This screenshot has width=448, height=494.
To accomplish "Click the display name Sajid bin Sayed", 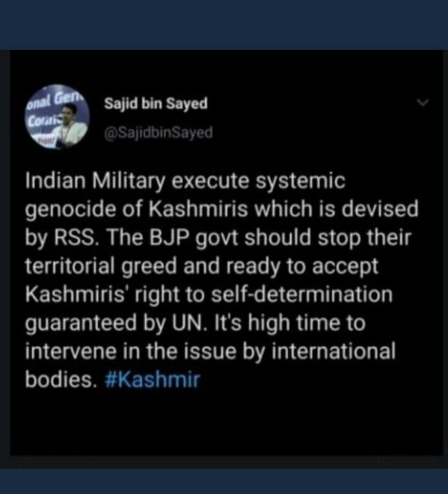I will click(x=156, y=103).
